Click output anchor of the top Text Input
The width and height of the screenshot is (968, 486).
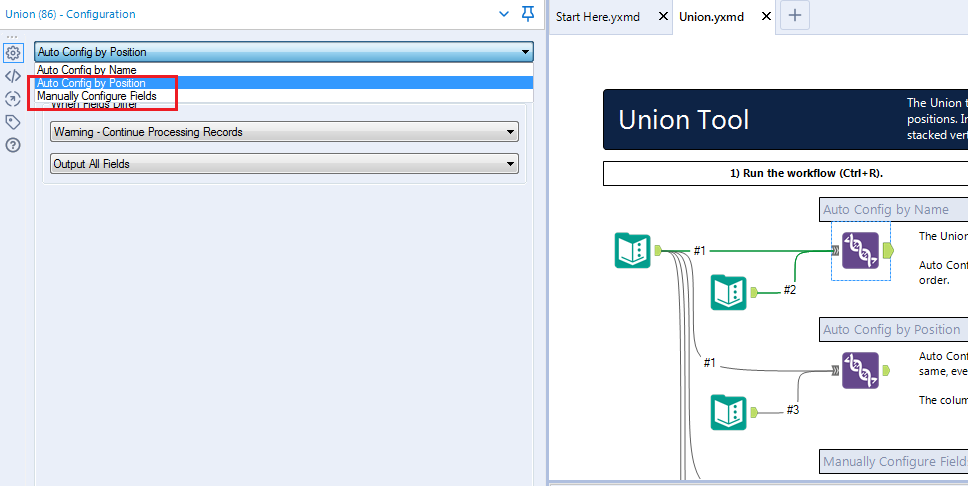(658, 250)
